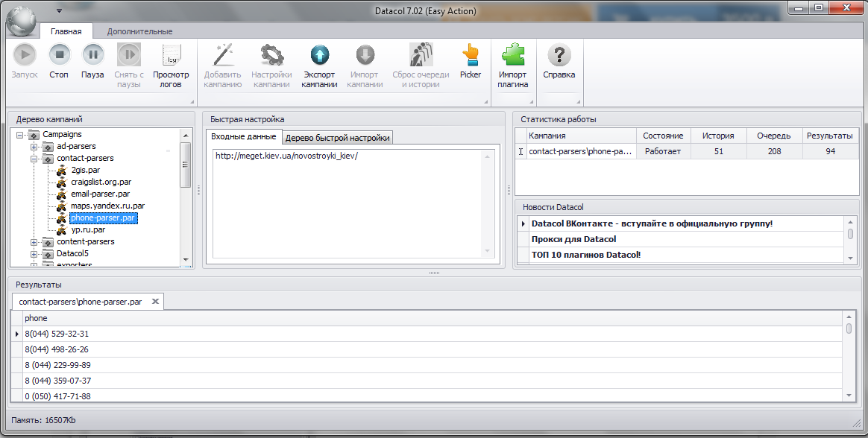The width and height of the screenshot is (868, 438).
Task: Open Справка help icon
Action: click(x=559, y=55)
